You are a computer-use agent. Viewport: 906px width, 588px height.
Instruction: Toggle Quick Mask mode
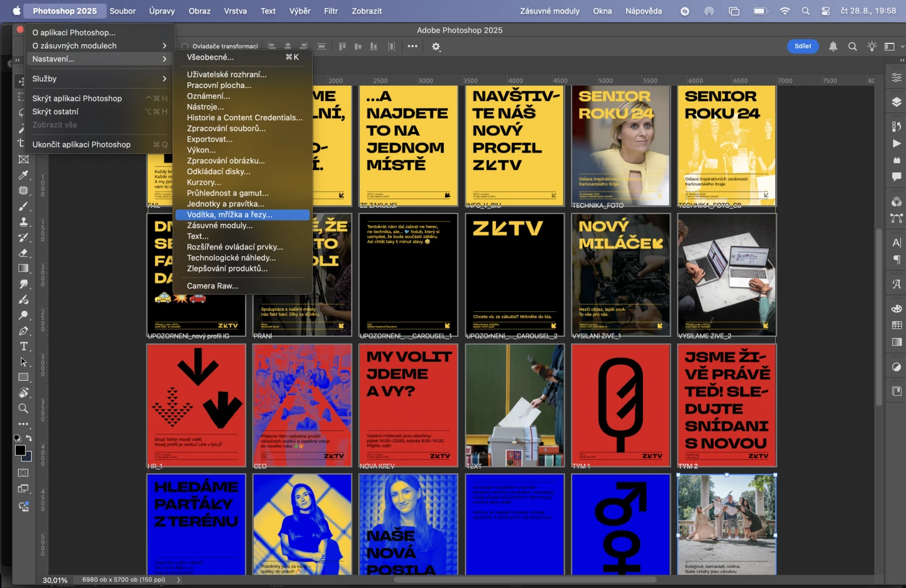(x=24, y=473)
